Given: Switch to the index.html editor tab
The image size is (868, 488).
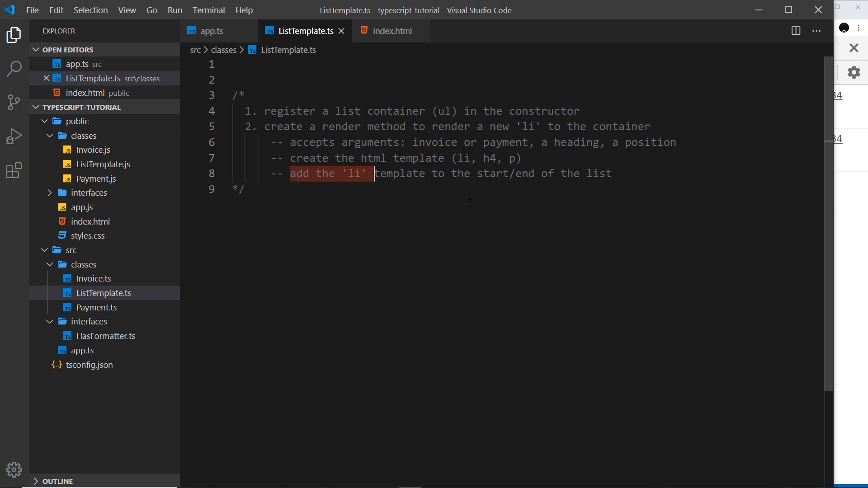Looking at the screenshot, I should (x=392, y=31).
